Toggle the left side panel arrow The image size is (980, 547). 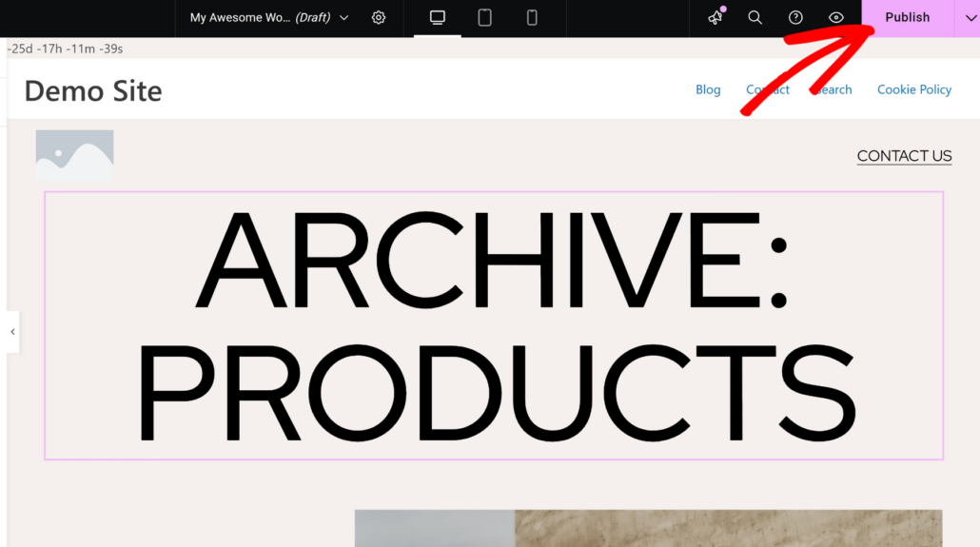pyautogui.click(x=12, y=332)
